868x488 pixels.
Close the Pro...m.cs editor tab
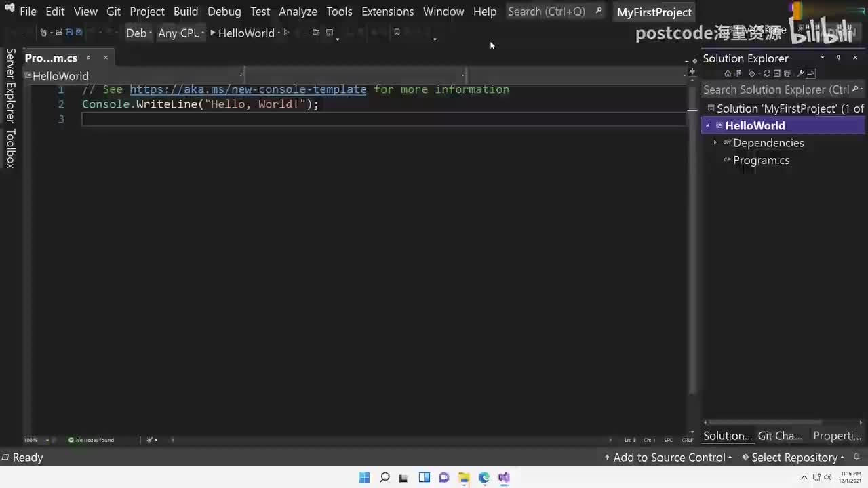(x=105, y=58)
